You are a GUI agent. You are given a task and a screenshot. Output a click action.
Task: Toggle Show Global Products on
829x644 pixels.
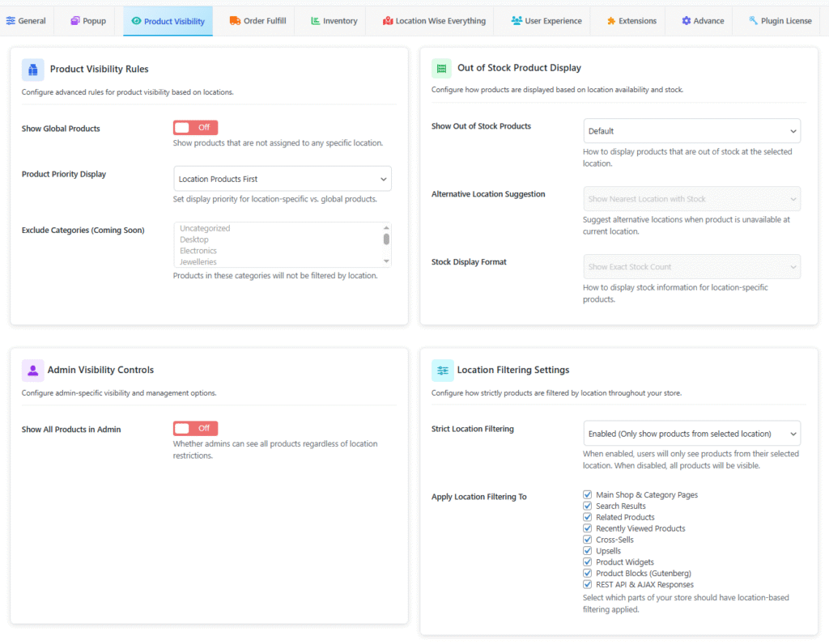tap(194, 127)
